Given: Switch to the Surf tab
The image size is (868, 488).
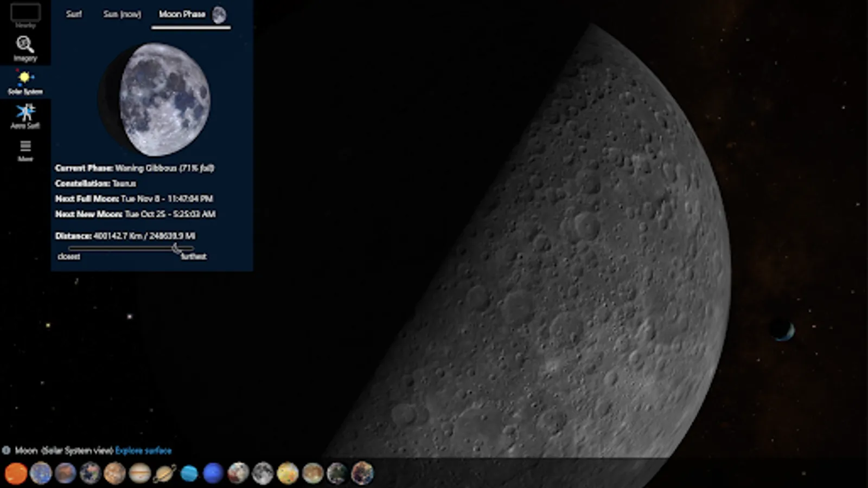Looking at the screenshot, I should 74,14.
